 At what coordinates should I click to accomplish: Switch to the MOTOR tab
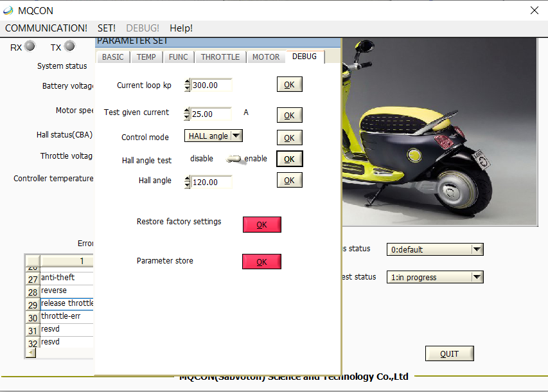pos(266,57)
